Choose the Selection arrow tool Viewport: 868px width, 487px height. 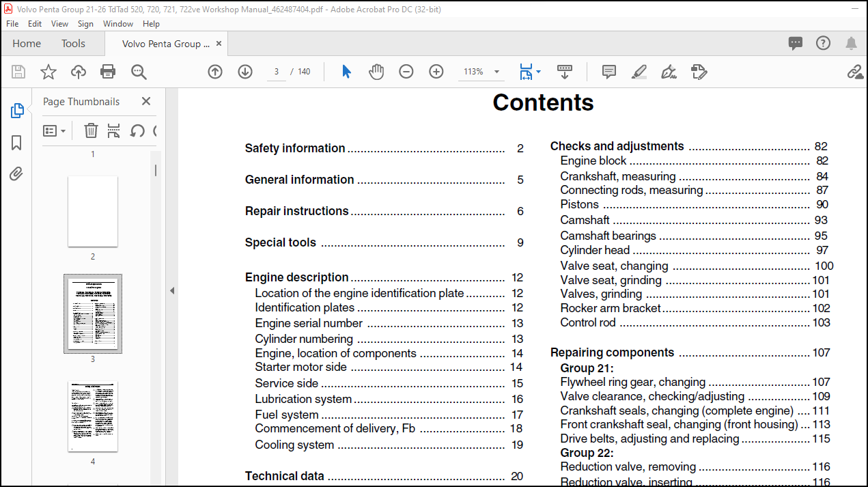coord(347,72)
